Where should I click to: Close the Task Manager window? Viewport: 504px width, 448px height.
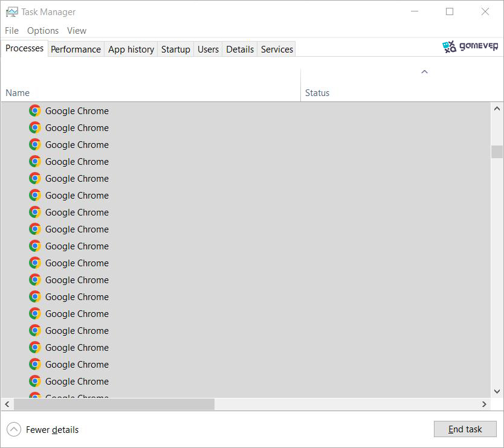[485, 11]
